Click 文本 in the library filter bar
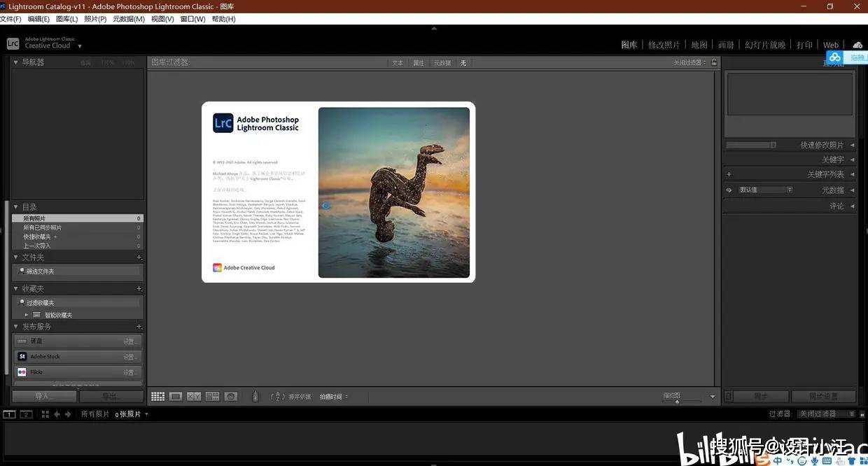The image size is (868, 466). pos(398,62)
